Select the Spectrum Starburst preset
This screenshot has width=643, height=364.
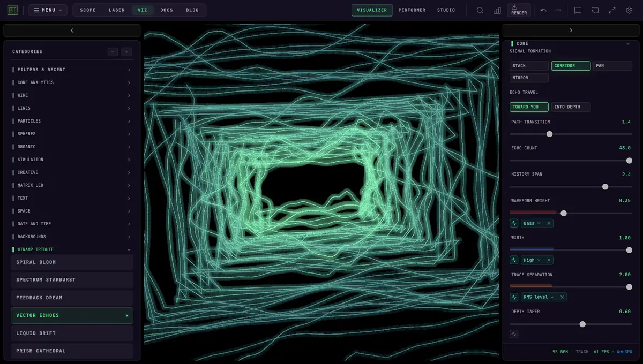coord(72,280)
